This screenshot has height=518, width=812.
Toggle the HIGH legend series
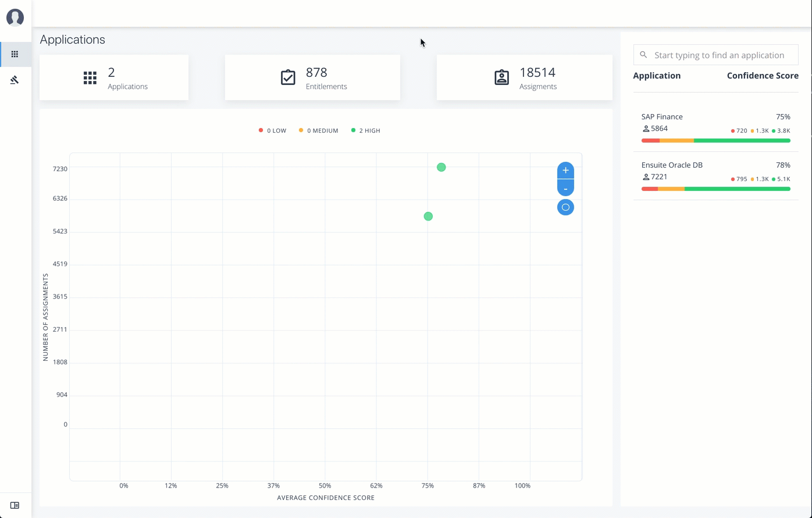tap(366, 131)
